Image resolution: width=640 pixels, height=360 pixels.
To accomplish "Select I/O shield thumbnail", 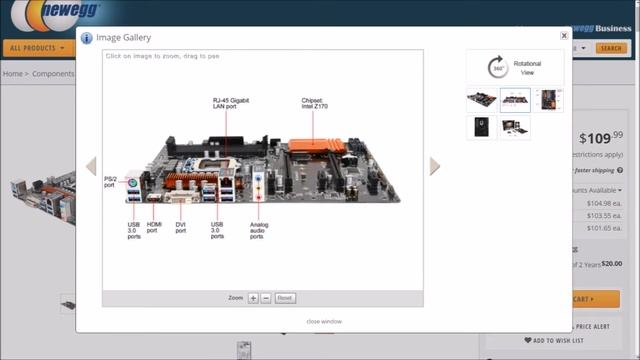I will point(482,128).
